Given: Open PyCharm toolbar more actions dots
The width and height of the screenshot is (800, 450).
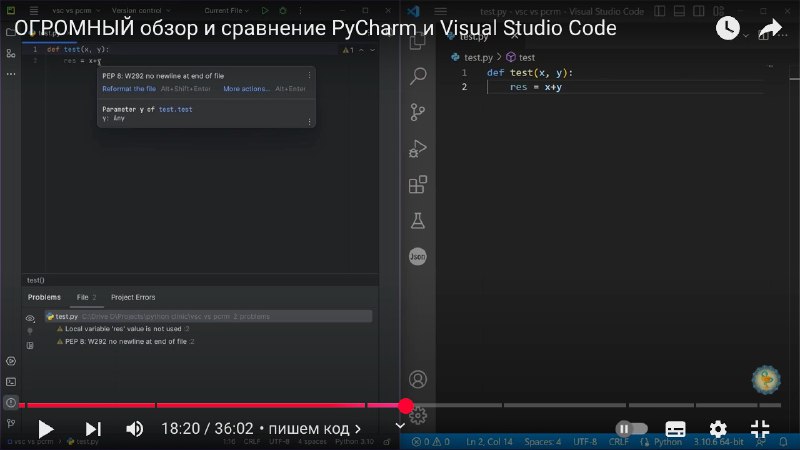Looking at the screenshot, I should click(x=301, y=10).
